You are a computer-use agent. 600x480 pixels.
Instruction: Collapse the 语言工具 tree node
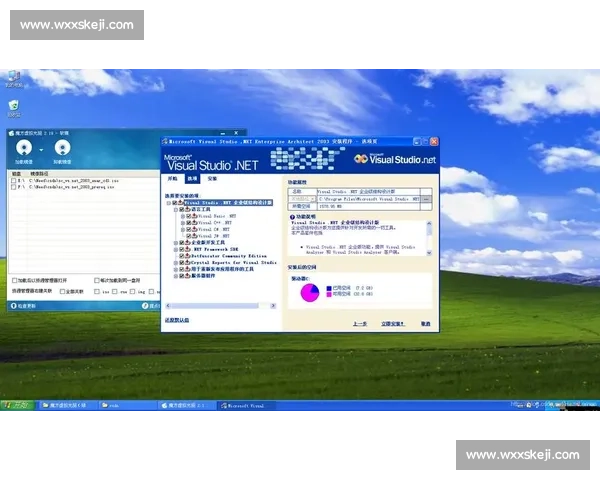176,210
